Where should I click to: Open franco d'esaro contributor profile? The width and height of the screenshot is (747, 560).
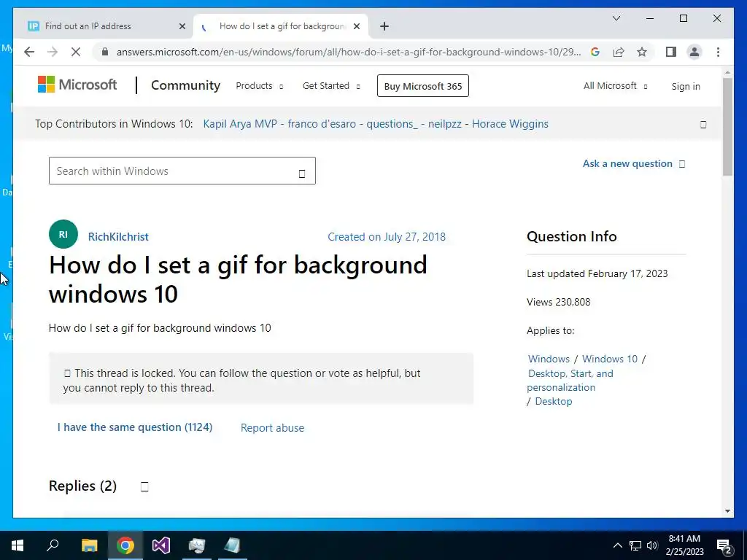[x=322, y=124]
